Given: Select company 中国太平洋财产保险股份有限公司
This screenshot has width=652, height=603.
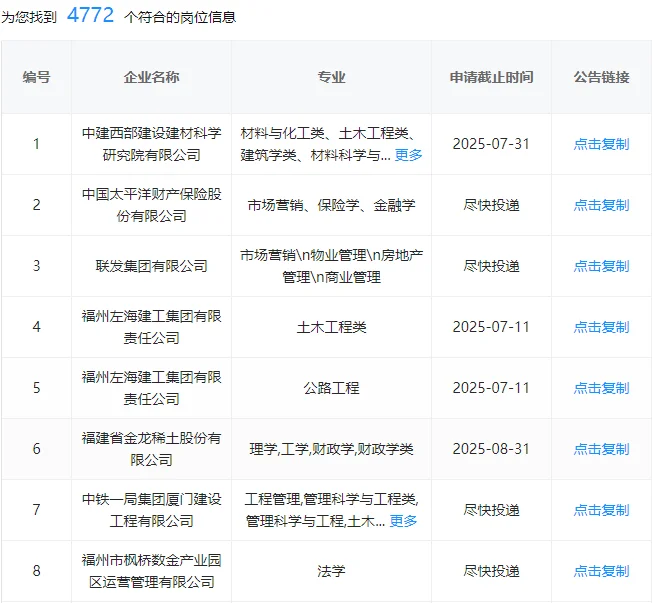Looking at the screenshot, I should pyautogui.click(x=151, y=205).
